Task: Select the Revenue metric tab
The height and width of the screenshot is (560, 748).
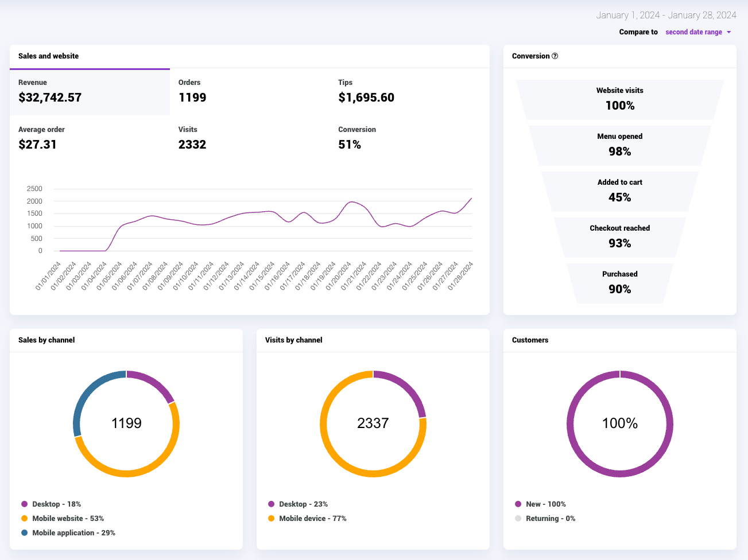Action: [x=90, y=92]
